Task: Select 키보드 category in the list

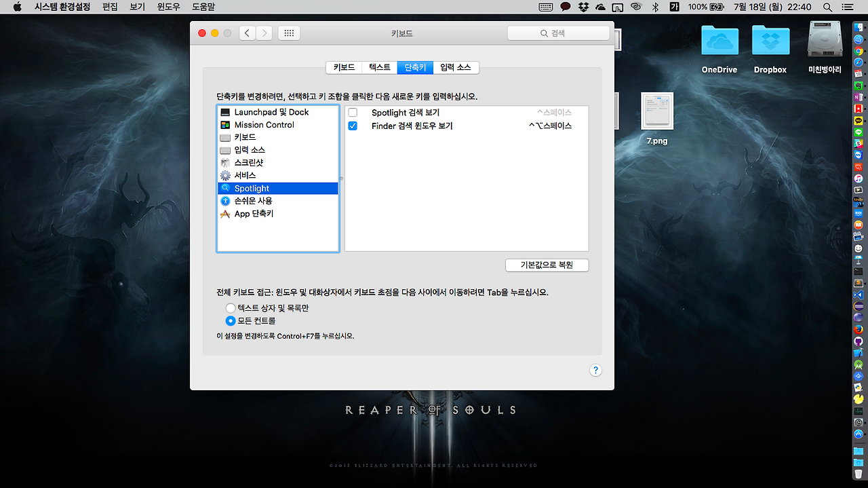Action: click(x=278, y=137)
